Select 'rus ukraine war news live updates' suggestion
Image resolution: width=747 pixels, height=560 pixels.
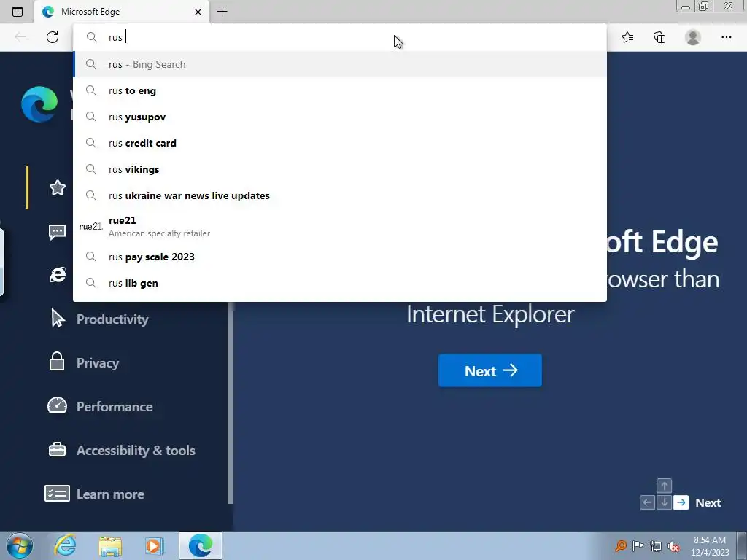point(340,195)
